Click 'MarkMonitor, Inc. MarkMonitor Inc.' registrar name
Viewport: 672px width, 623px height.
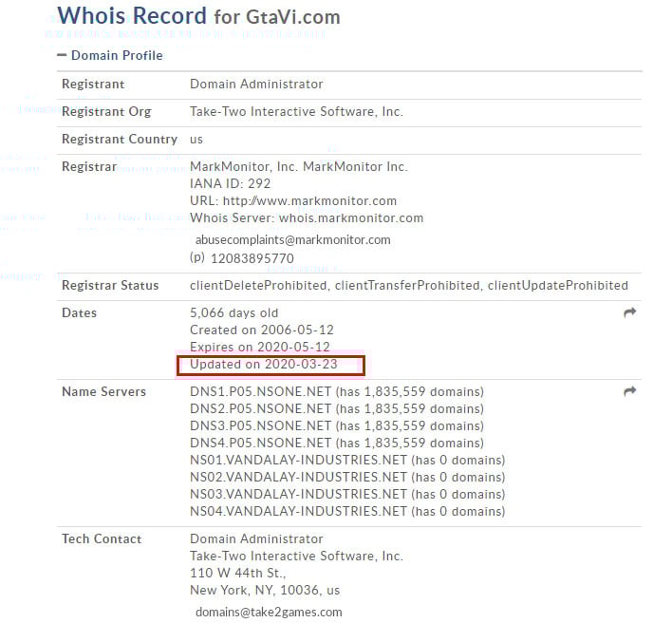pyautogui.click(x=299, y=166)
